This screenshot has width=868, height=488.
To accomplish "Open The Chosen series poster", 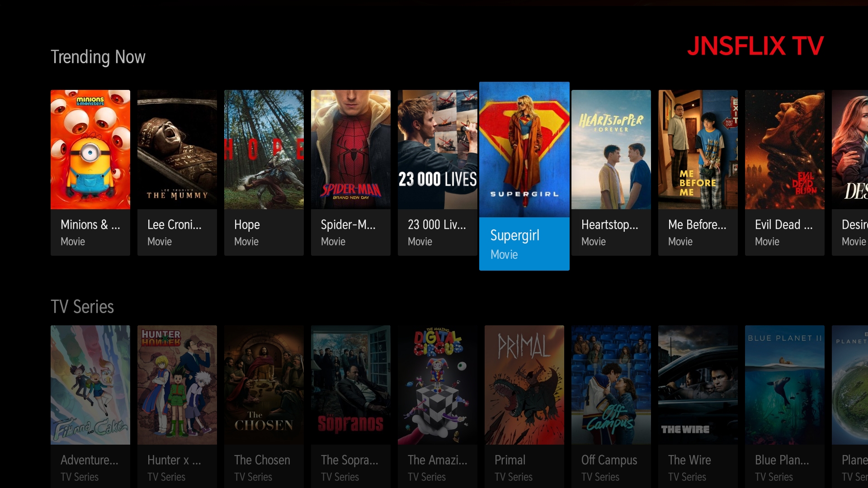I will coord(264,385).
